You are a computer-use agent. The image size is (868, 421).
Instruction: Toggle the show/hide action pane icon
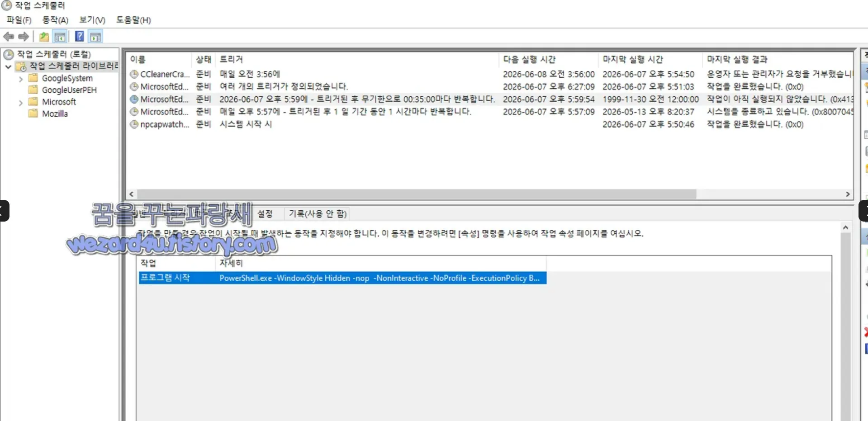tap(95, 37)
